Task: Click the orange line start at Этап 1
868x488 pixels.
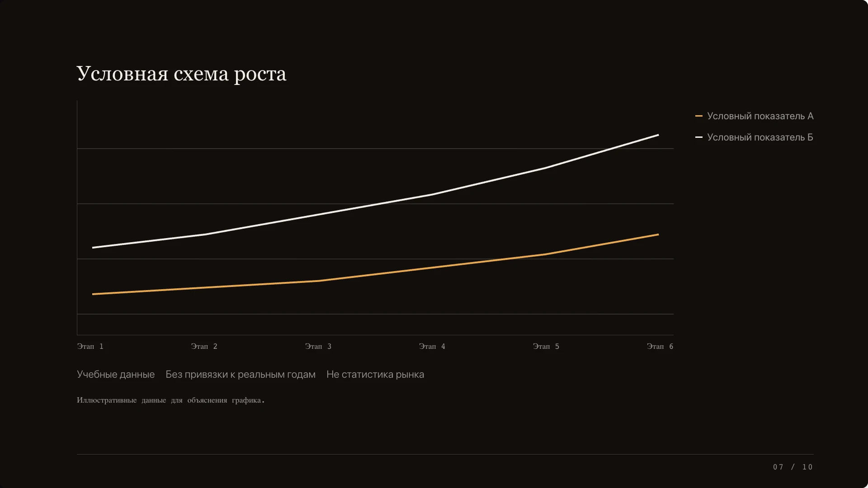Action: point(93,294)
